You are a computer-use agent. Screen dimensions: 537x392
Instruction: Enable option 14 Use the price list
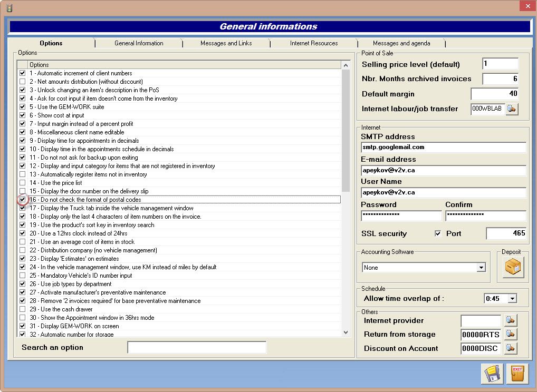tap(22, 183)
